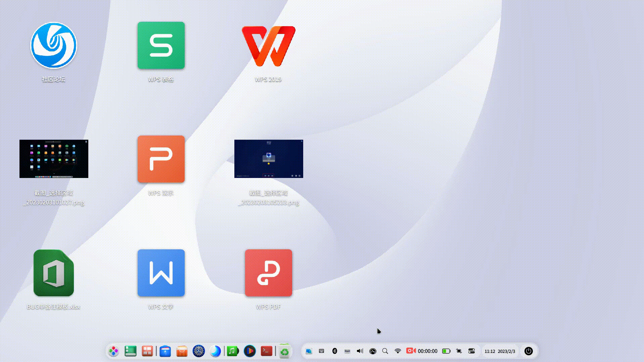Select screenshot thumbnail ending in 105233.png
The image size is (644, 362).
(x=269, y=159)
